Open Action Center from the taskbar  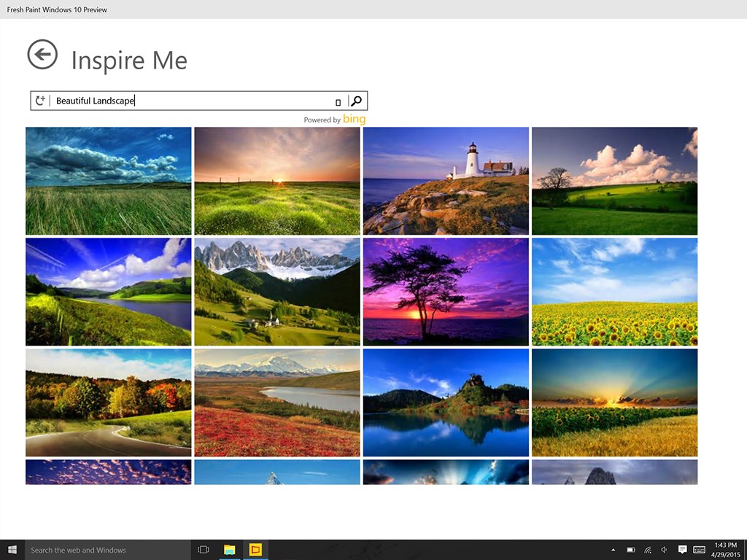coord(683,550)
